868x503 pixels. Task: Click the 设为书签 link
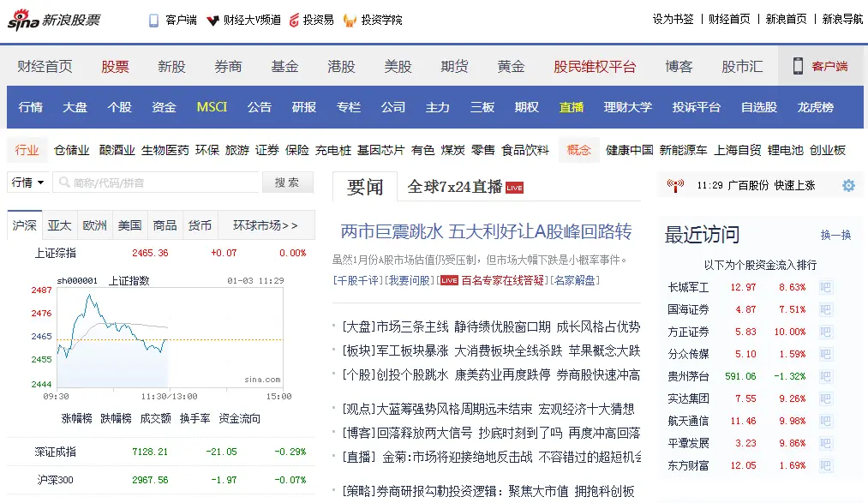673,20
